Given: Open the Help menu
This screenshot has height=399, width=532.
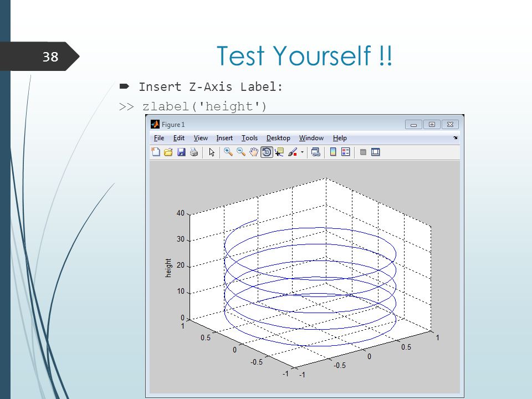Looking at the screenshot, I should click(x=340, y=138).
